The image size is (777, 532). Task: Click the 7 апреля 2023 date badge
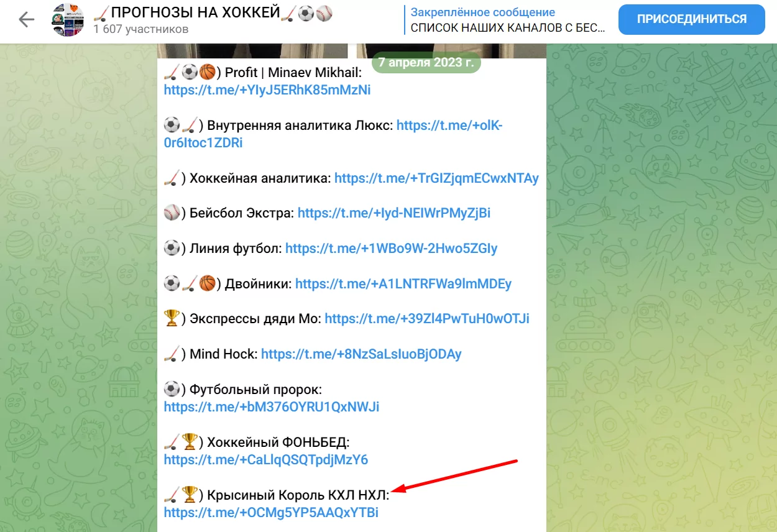pyautogui.click(x=426, y=62)
